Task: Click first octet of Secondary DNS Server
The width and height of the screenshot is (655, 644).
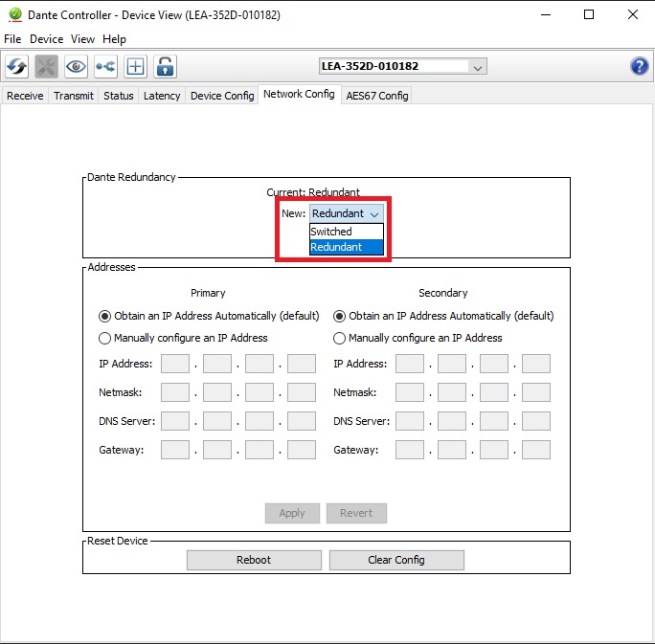Action: click(410, 421)
